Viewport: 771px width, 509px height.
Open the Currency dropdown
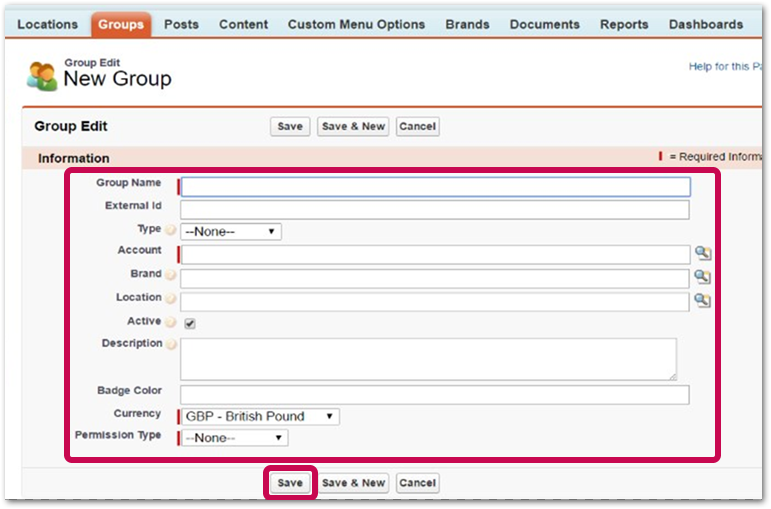[260, 417]
